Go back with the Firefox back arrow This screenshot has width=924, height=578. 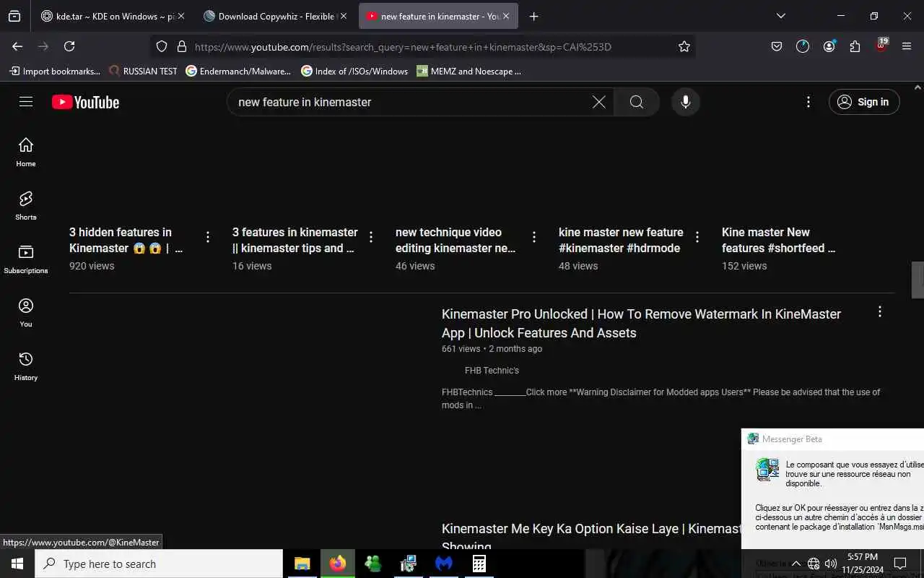click(17, 46)
